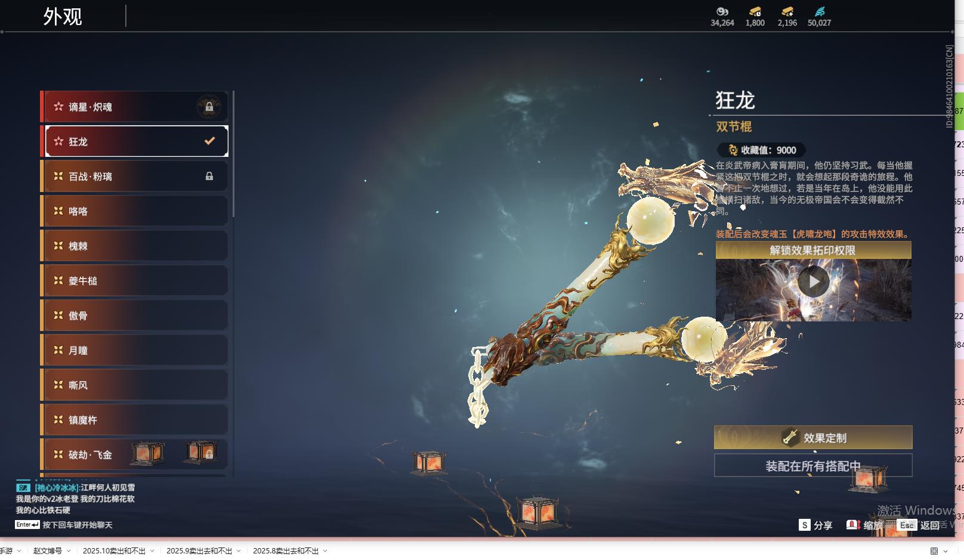Open the 2025.10卖出和不出 sheet tab
This screenshot has height=560, width=964.
coord(114,551)
